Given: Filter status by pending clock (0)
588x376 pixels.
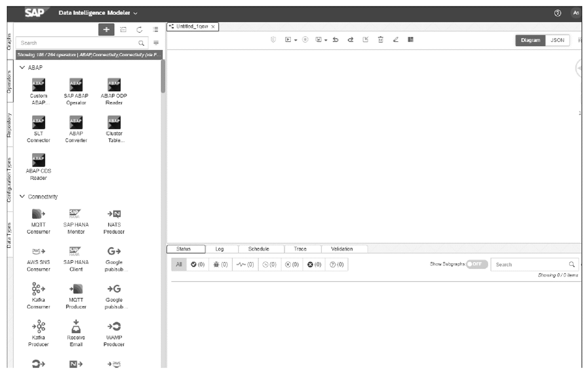Looking at the screenshot, I should 270,264.
